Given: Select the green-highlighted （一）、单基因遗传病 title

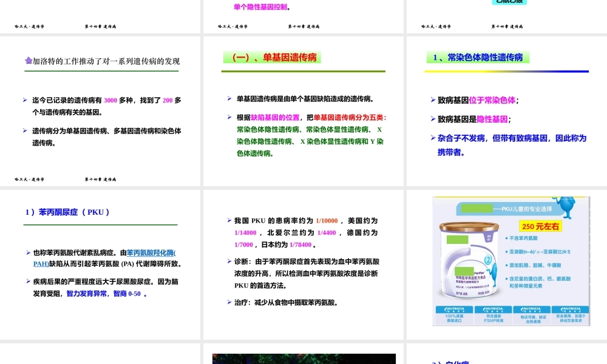Looking at the screenshot, I should [272, 58].
